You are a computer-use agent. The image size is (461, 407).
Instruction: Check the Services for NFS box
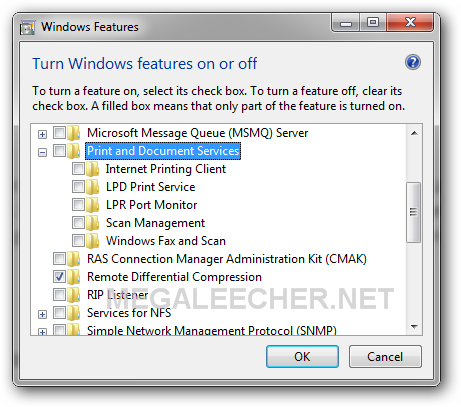[60, 312]
